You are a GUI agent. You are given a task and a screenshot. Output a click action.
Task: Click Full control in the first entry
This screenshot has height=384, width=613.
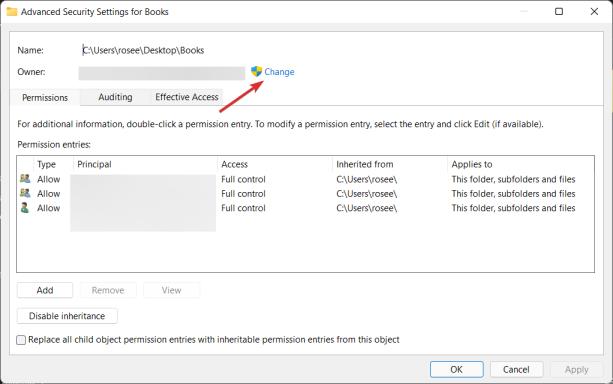pos(243,179)
